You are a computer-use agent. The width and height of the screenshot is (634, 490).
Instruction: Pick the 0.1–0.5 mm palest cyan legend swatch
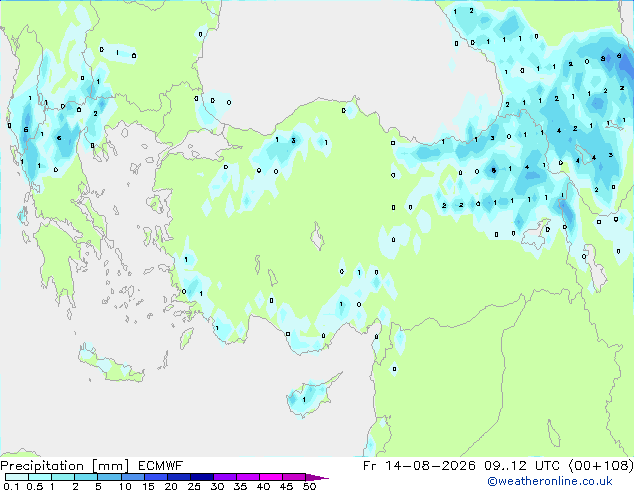(x=17, y=477)
